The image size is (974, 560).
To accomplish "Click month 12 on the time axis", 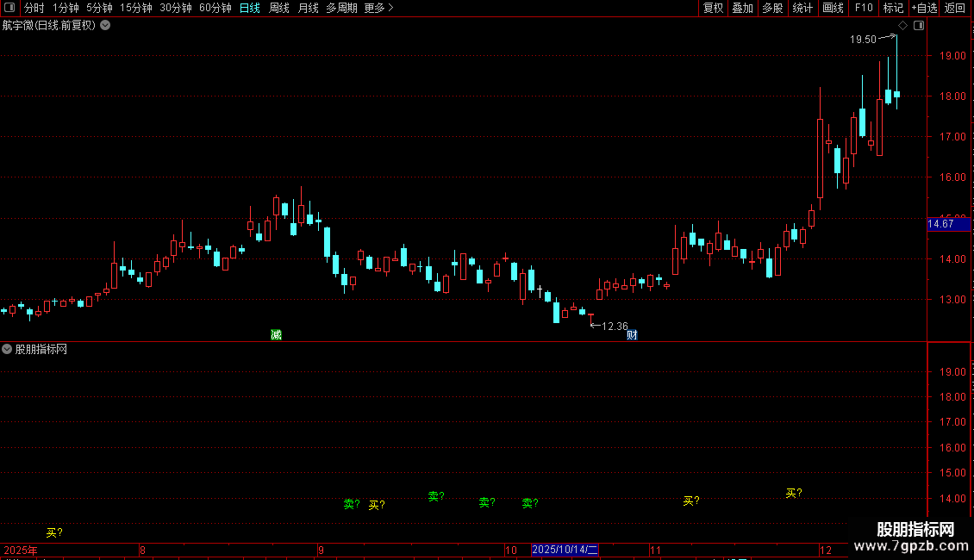I will [825, 550].
